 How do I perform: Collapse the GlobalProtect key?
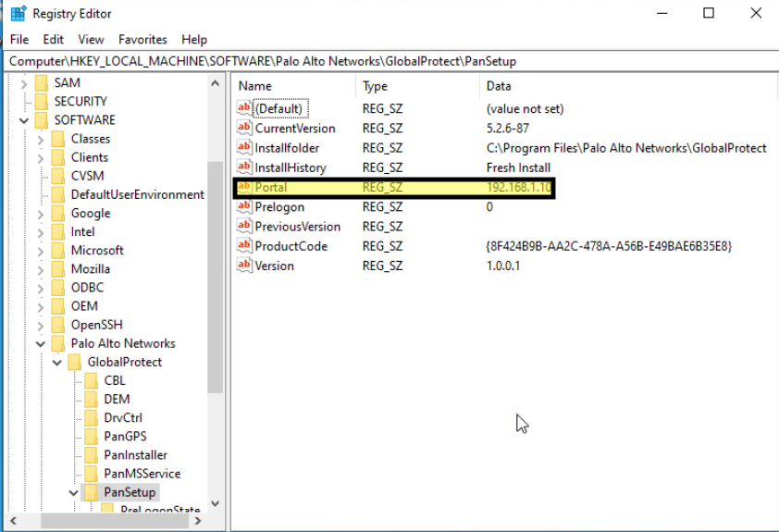pyautogui.click(x=57, y=363)
